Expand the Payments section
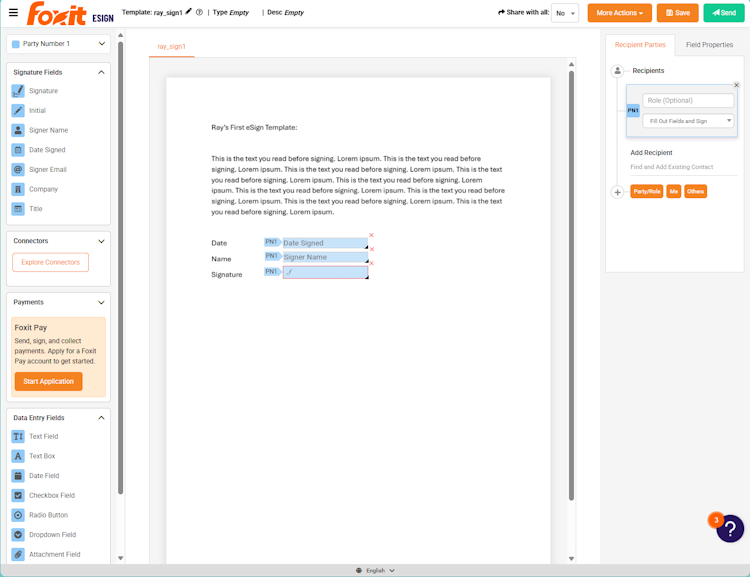750x577 pixels. pyautogui.click(x=101, y=302)
